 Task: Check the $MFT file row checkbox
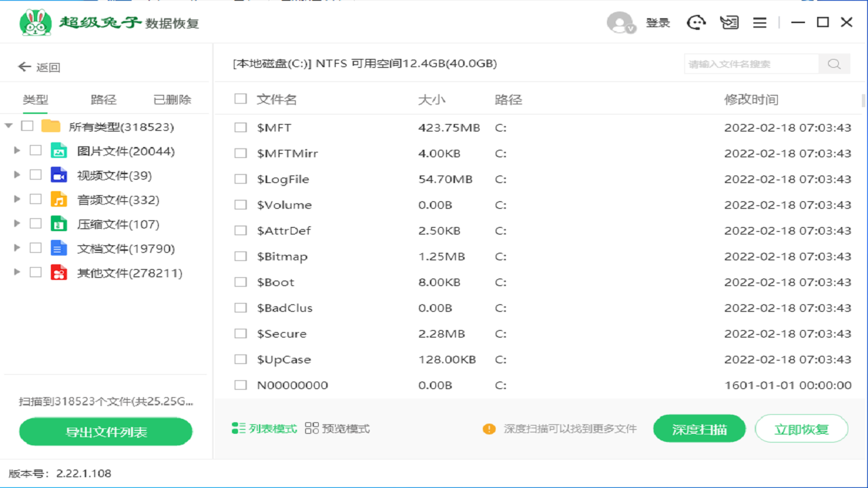click(x=240, y=127)
